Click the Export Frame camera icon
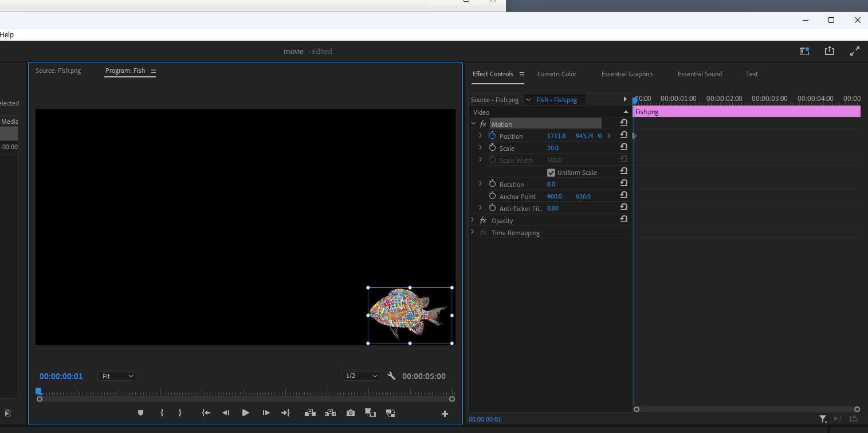Viewport: 868px width, 433px height. pyautogui.click(x=350, y=413)
